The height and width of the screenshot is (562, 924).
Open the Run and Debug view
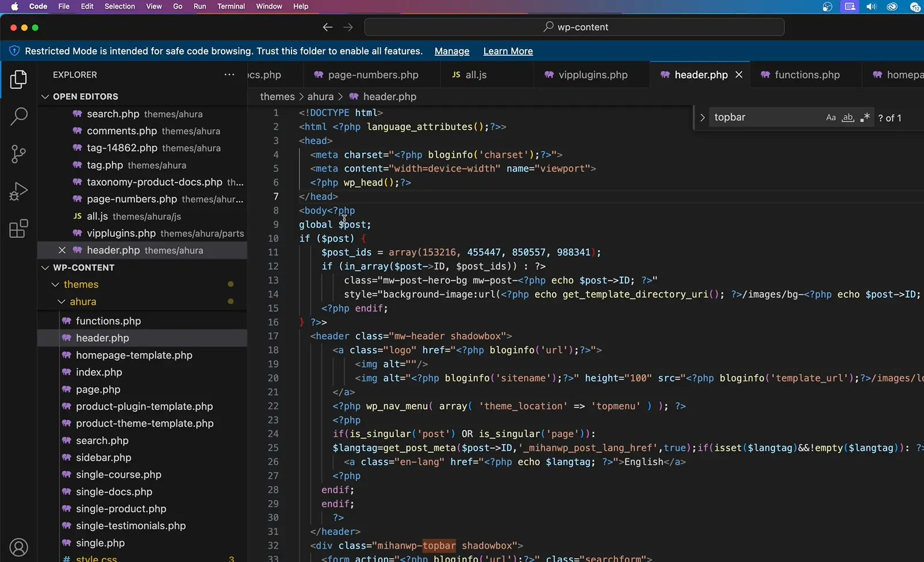pos(18,191)
